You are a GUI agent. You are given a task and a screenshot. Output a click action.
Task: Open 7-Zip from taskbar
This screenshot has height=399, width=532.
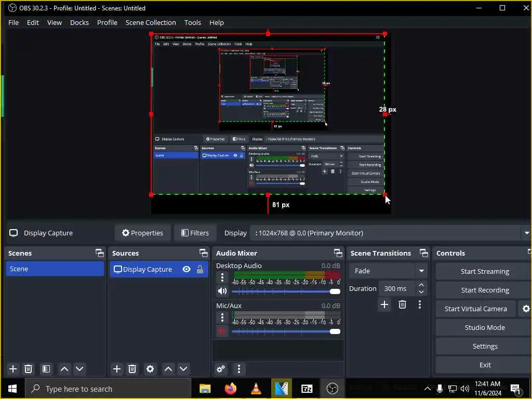(x=307, y=389)
